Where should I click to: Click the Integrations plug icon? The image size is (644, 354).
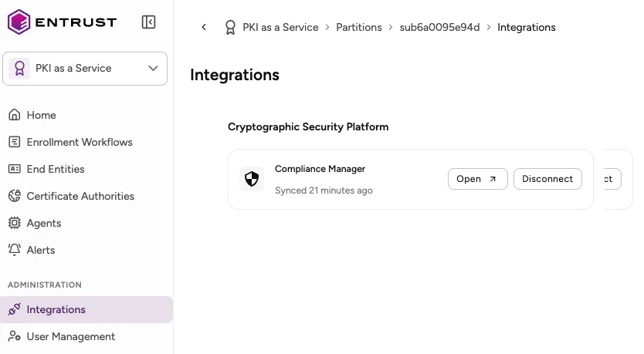pyautogui.click(x=15, y=309)
